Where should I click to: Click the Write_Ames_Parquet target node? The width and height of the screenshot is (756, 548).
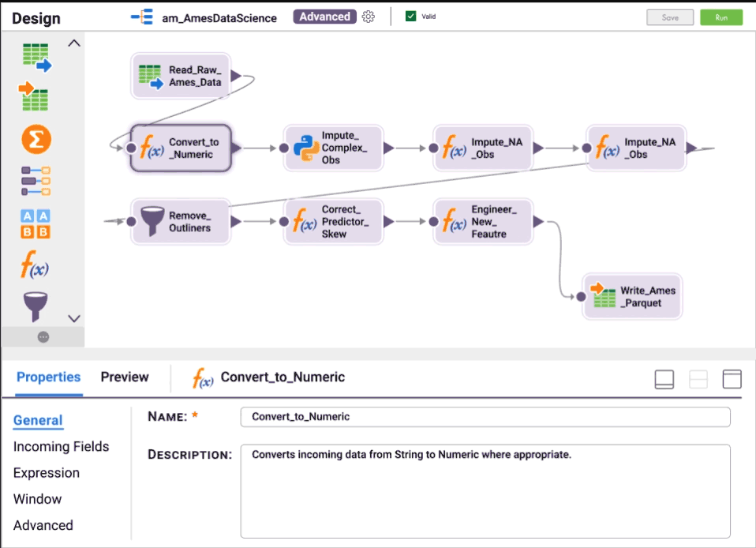pos(632,295)
